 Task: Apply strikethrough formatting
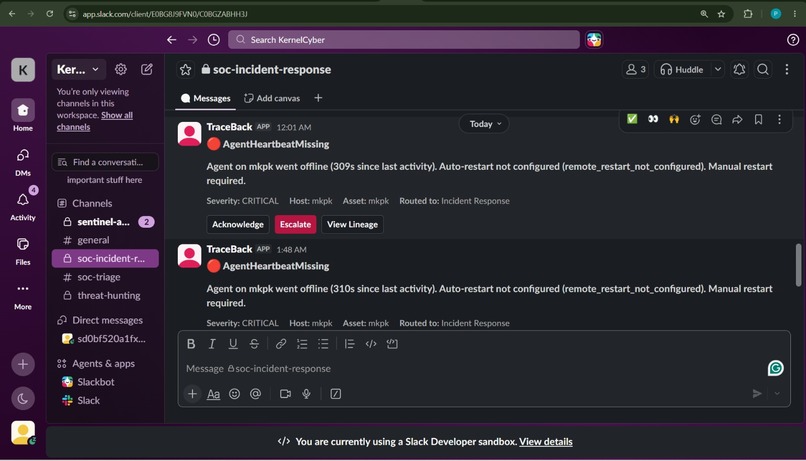(254, 344)
